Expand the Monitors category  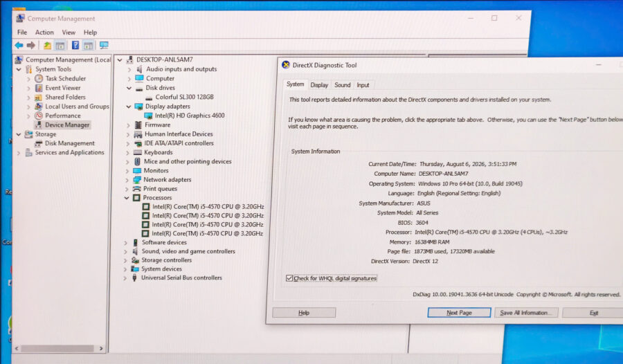(x=127, y=171)
